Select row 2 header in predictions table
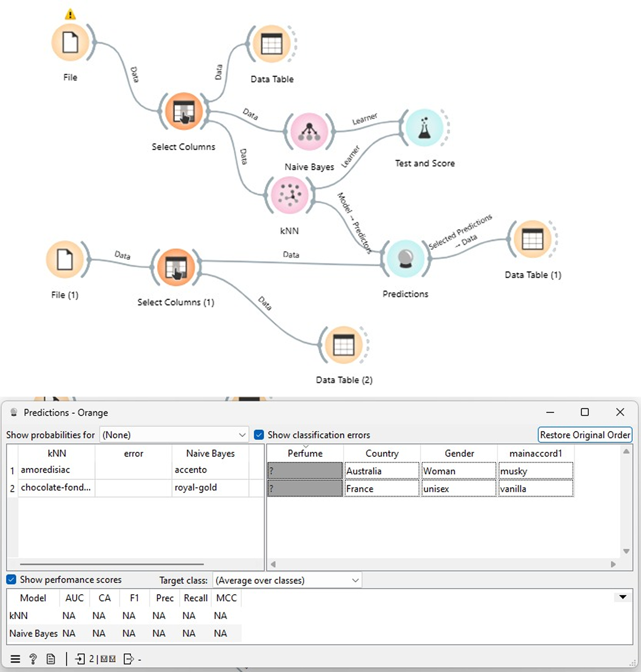This screenshot has width=641, height=672. [13, 488]
